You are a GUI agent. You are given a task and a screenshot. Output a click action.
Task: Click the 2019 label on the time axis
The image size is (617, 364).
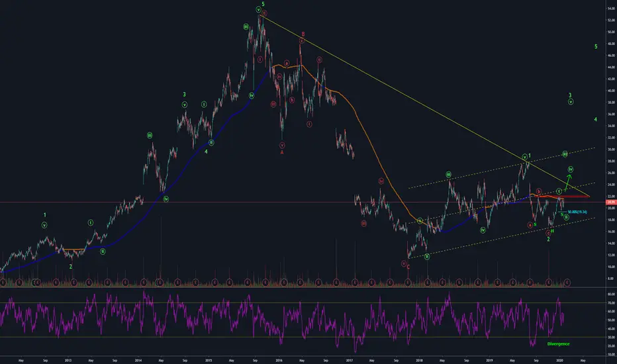[489, 360]
